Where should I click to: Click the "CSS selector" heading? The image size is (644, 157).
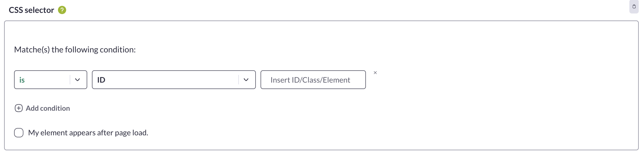[x=31, y=10]
